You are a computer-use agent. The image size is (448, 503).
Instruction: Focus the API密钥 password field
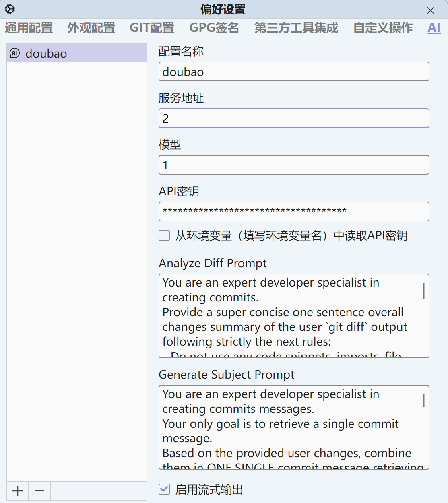pos(294,212)
